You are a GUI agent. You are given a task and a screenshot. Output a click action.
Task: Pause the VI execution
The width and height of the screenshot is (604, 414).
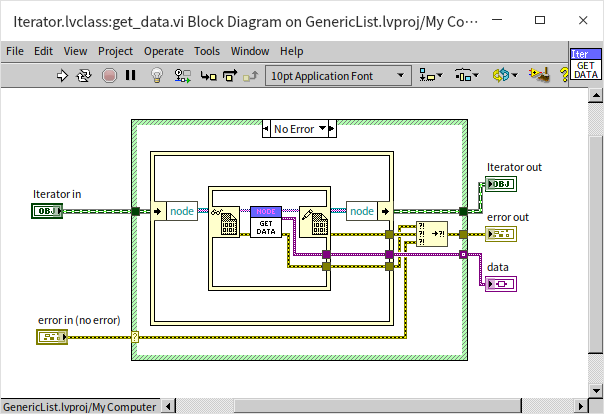pos(130,75)
